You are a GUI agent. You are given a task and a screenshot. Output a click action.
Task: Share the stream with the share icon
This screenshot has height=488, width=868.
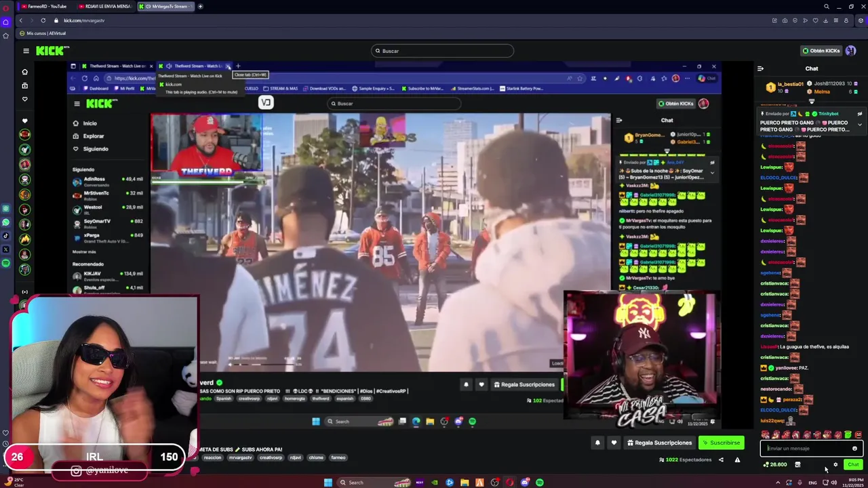coord(721,460)
